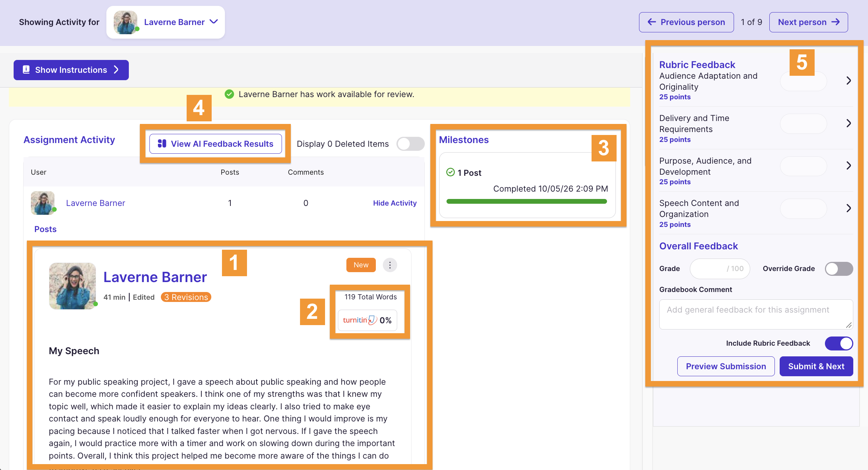Click score field for Audience Adaptation and Originality
868x470 pixels.
pos(804,81)
